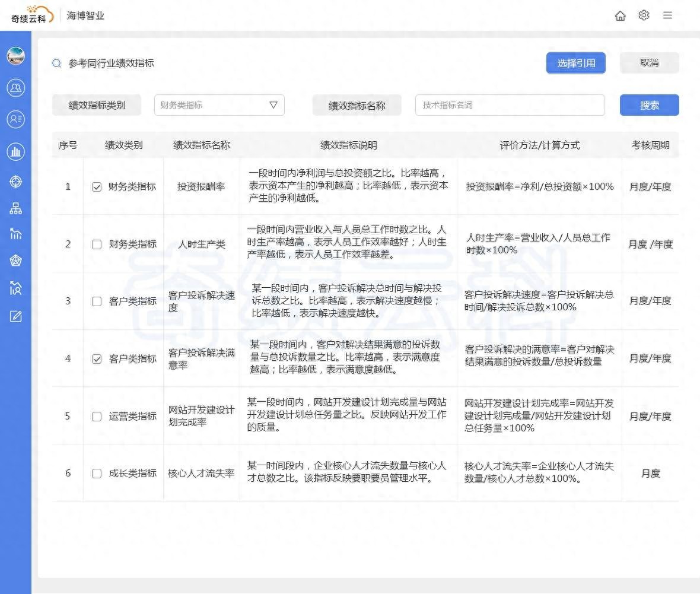
Task: Click the 奇绩云科 logo
Action: click(32, 15)
